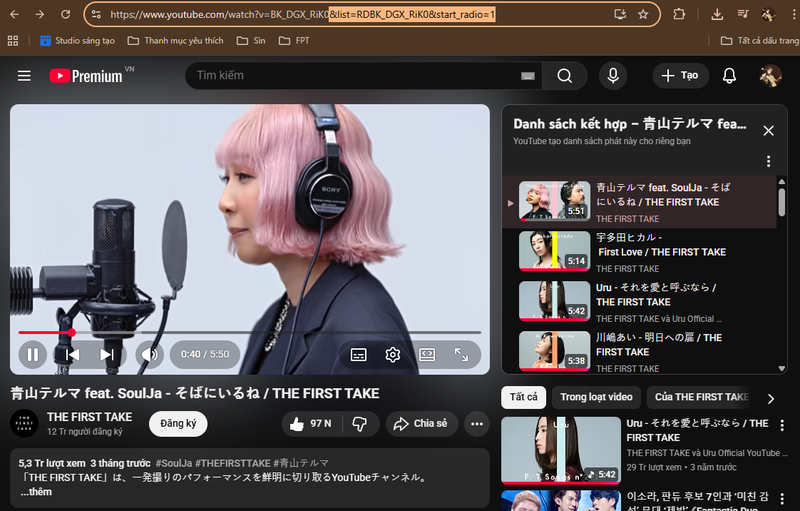Play the Uru 5:42 item in the playlist panel
This screenshot has width=800, height=511.
[x=639, y=302]
